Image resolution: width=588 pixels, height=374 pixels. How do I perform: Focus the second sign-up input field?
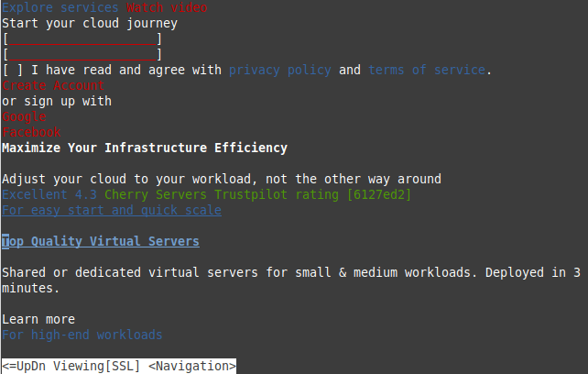[82, 55]
